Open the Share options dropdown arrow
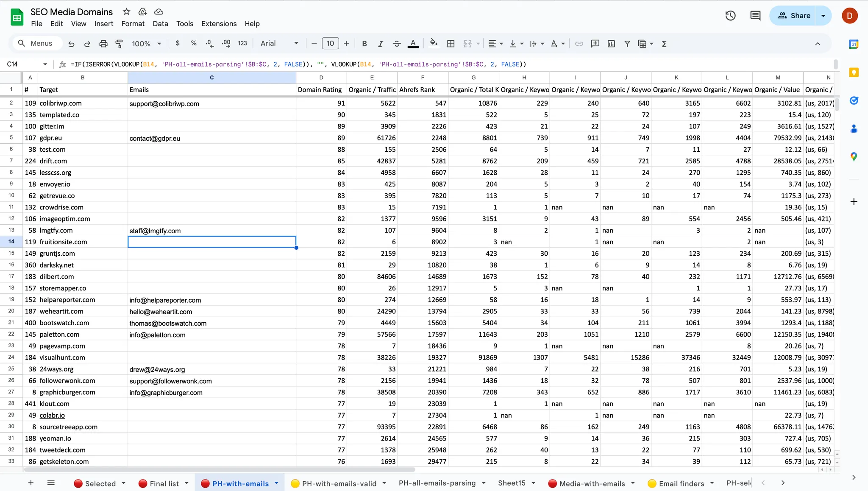The width and height of the screenshot is (868, 491). pyautogui.click(x=823, y=16)
